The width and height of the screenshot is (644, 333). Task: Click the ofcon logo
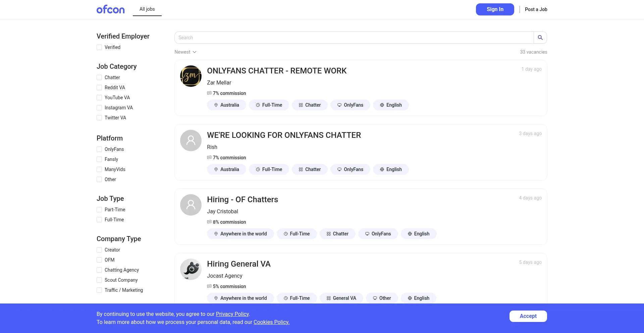click(110, 9)
